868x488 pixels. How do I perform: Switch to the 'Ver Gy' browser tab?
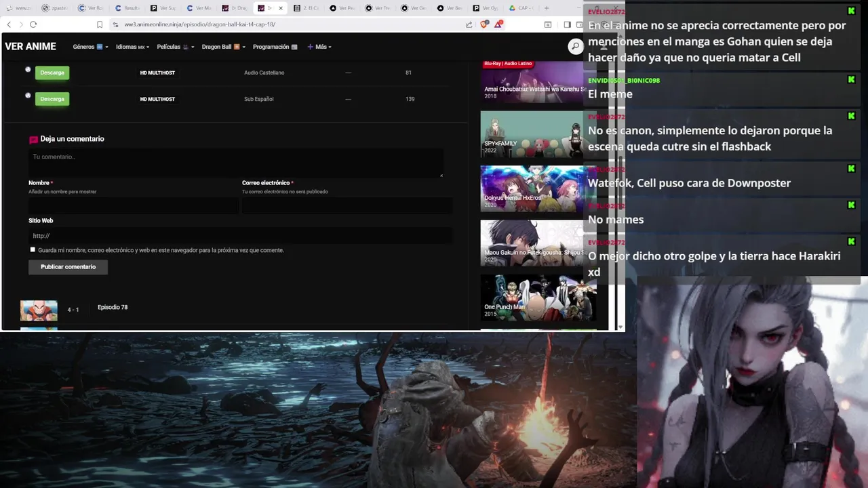[x=486, y=8]
